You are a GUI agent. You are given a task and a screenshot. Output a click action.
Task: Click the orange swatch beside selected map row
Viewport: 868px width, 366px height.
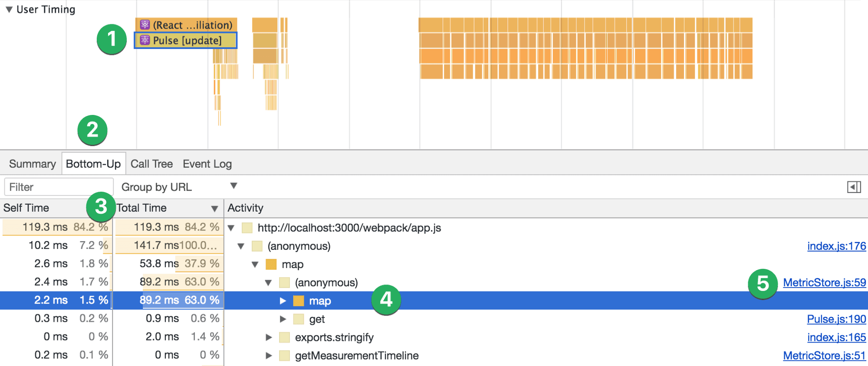coord(298,301)
